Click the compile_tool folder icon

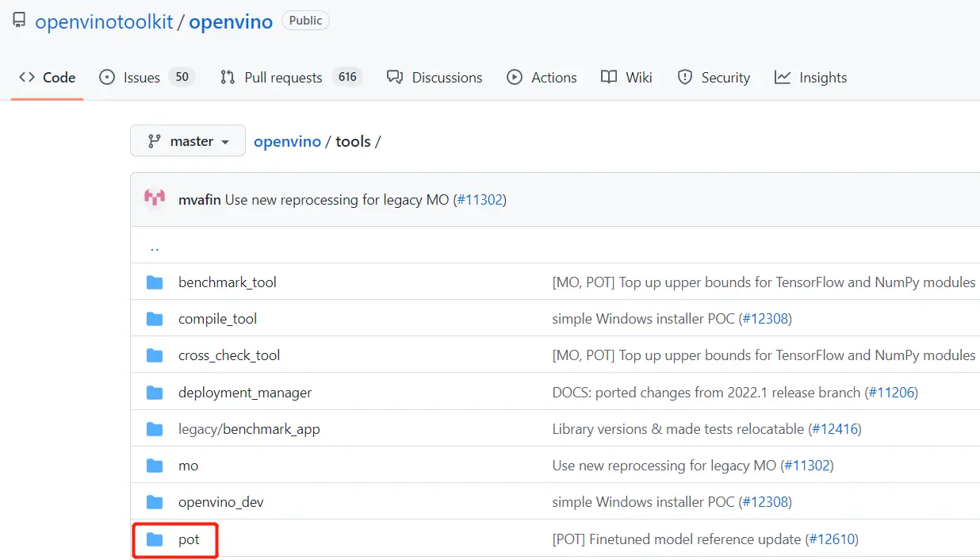(x=155, y=319)
